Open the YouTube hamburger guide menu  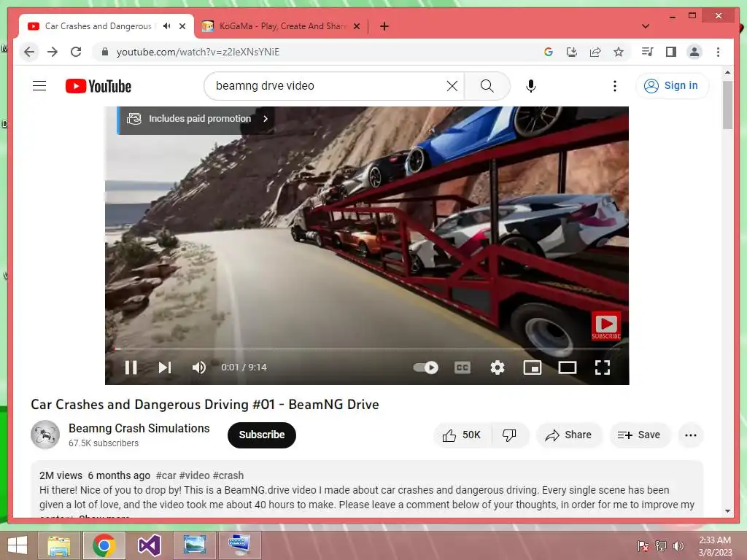(39, 86)
